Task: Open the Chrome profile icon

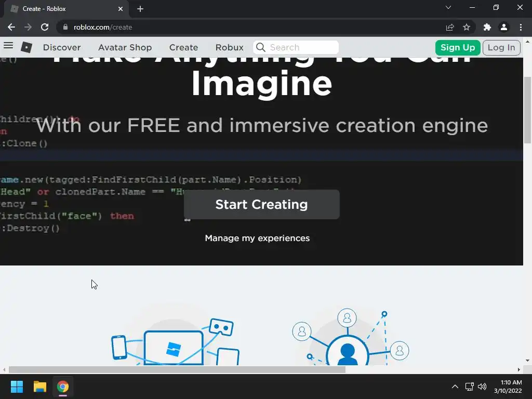Action: pos(504,27)
